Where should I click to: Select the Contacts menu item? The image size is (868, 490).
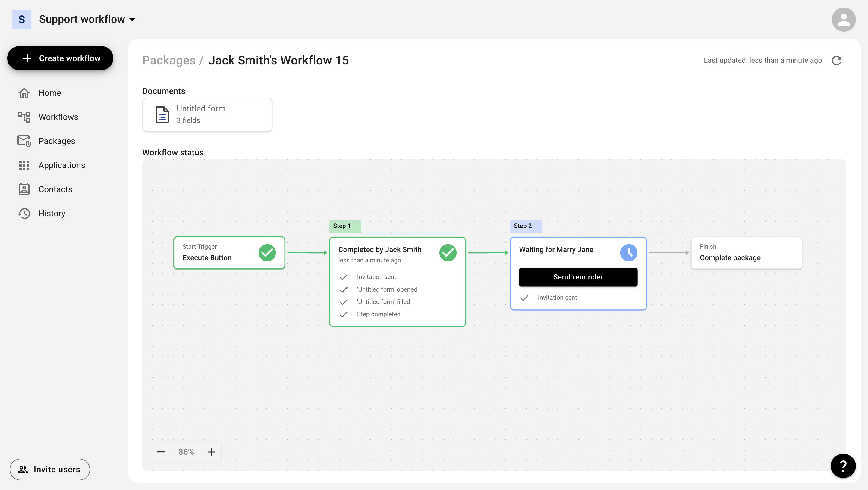55,189
